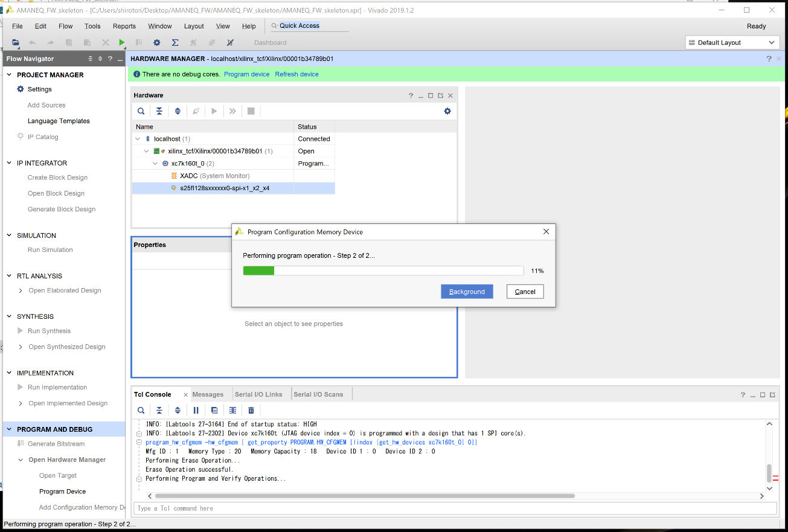Select the s25fl128 SPI flash device
This screenshot has height=532, width=788.
pyautogui.click(x=224, y=188)
